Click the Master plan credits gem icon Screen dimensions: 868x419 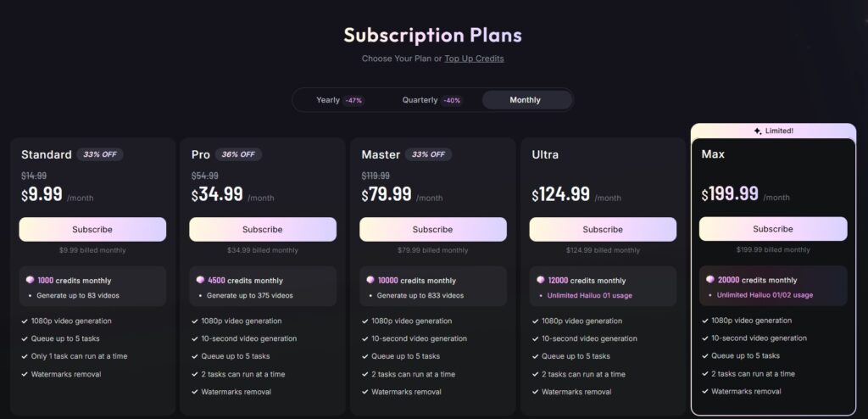point(370,280)
